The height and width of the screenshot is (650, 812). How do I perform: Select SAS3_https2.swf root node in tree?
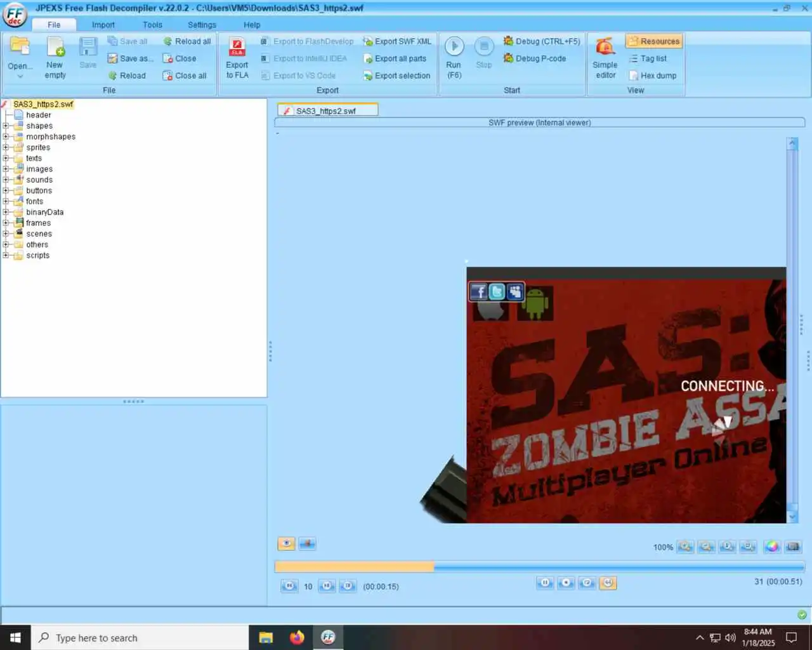tap(43, 104)
